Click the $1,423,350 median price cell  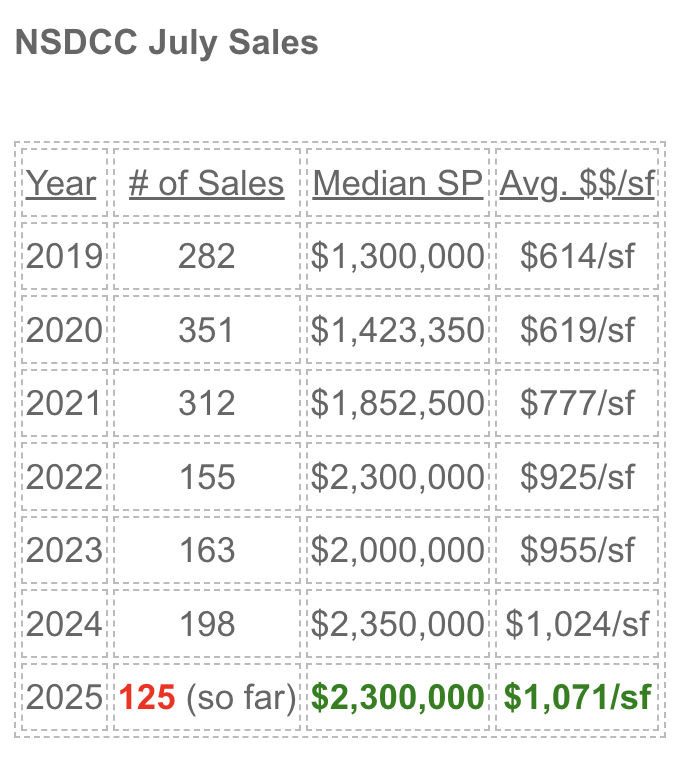[x=398, y=330]
